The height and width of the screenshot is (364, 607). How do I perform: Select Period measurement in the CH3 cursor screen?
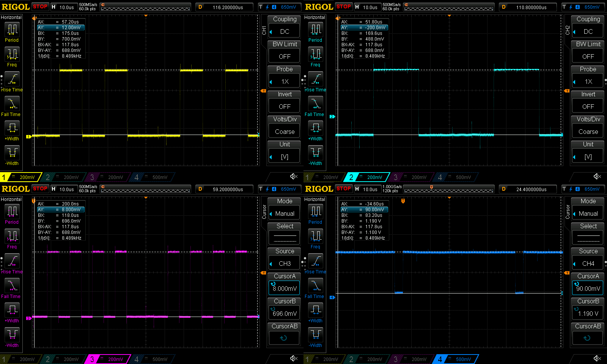click(12, 214)
